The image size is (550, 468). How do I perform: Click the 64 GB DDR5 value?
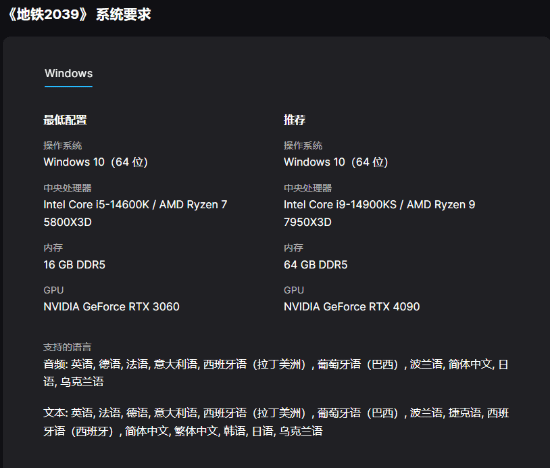tap(316, 265)
